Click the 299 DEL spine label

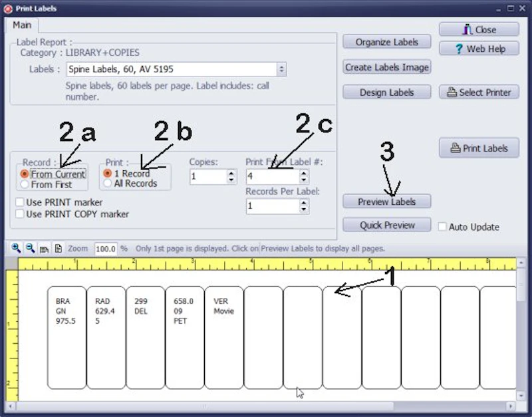[x=146, y=338]
